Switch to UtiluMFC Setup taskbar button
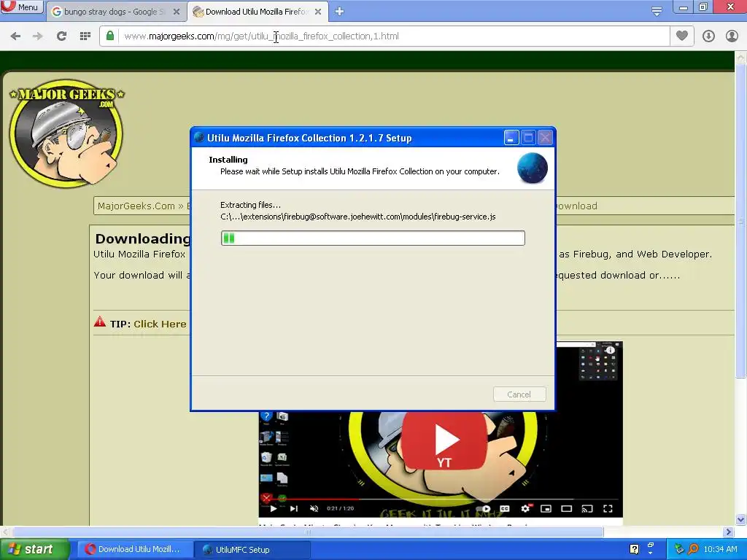The height and width of the screenshot is (560, 747). coord(252,549)
